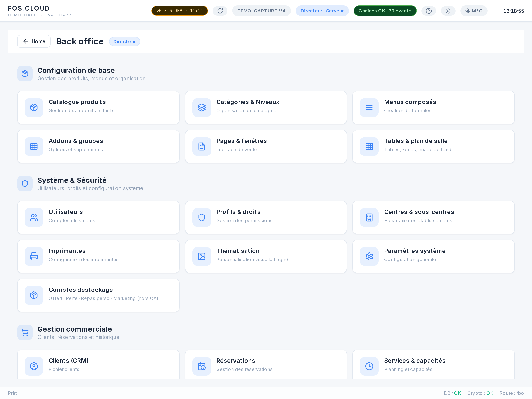Open Centres & sous-centres card title
Viewport: 532px width, 399px height.
(419, 212)
